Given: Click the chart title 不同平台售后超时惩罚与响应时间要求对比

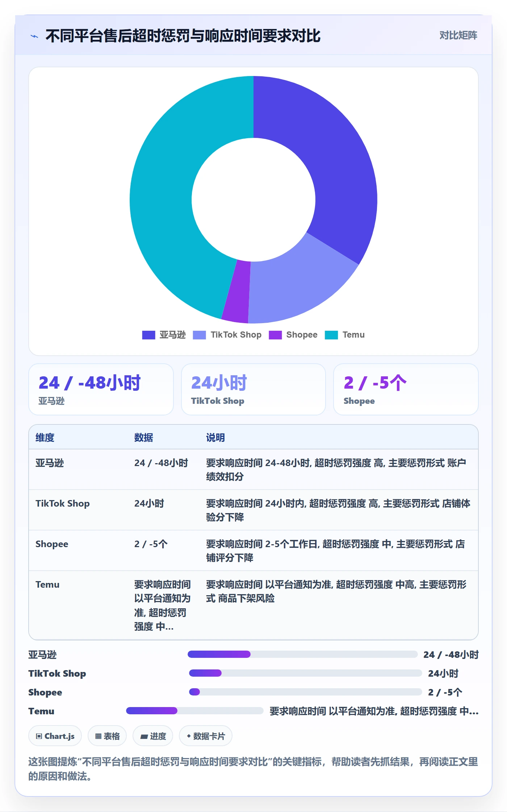Looking at the screenshot, I should (x=183, y=36).
